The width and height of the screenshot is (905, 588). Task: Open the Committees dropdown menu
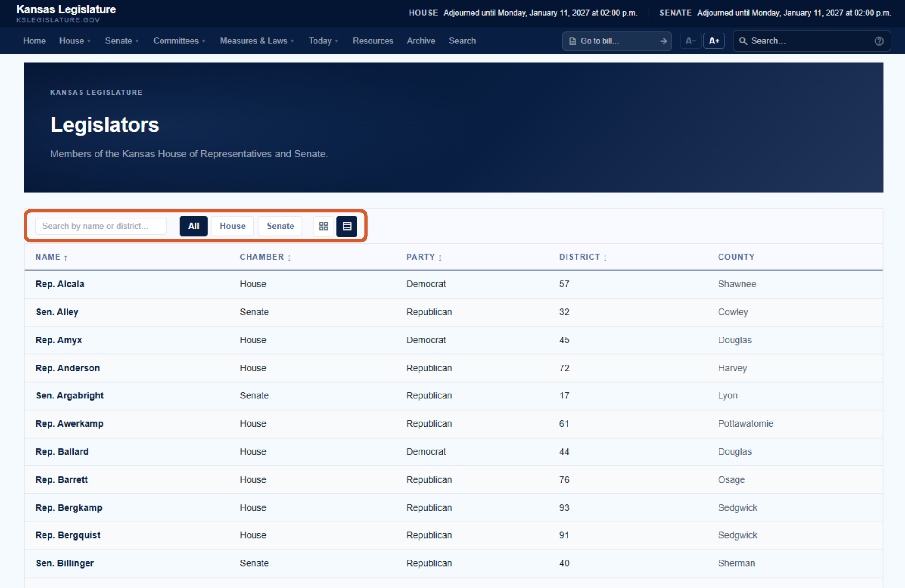[179, 41]
